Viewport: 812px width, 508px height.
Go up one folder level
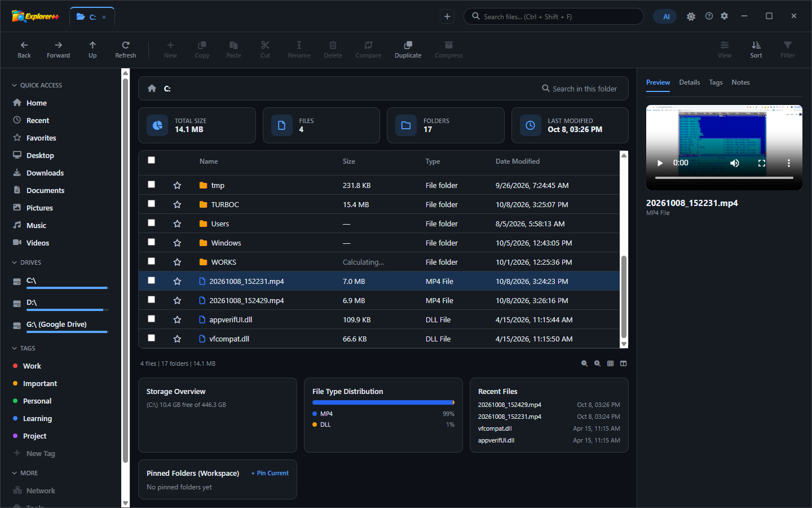[x=92, y=49]
